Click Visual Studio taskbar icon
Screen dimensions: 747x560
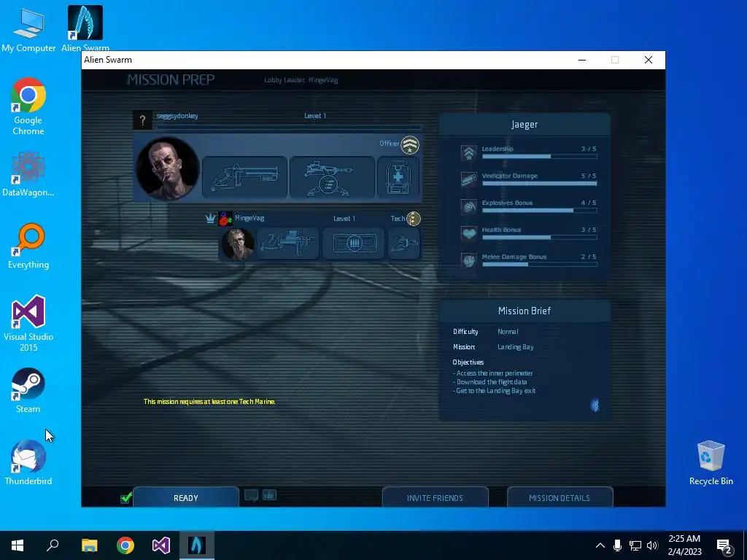[161, 545]
